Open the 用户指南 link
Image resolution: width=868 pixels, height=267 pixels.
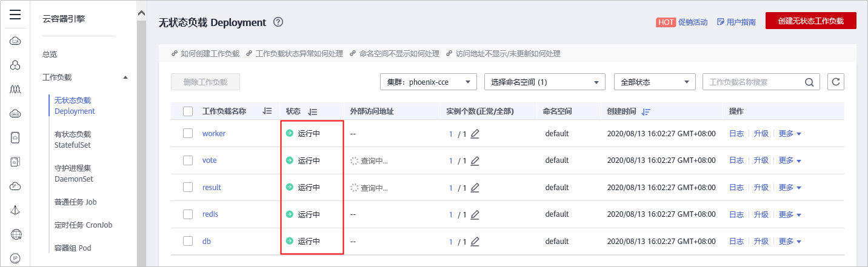click(736, 22)
